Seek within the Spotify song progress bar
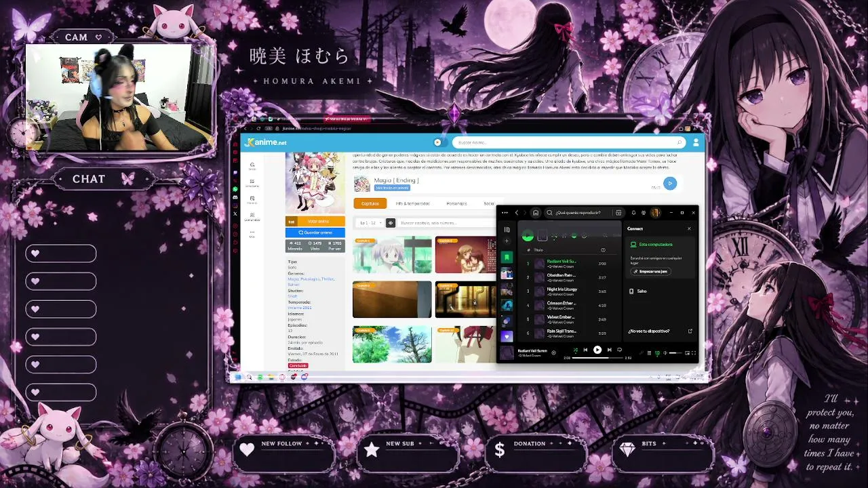868x488 pixels. (x=597, y=358)
